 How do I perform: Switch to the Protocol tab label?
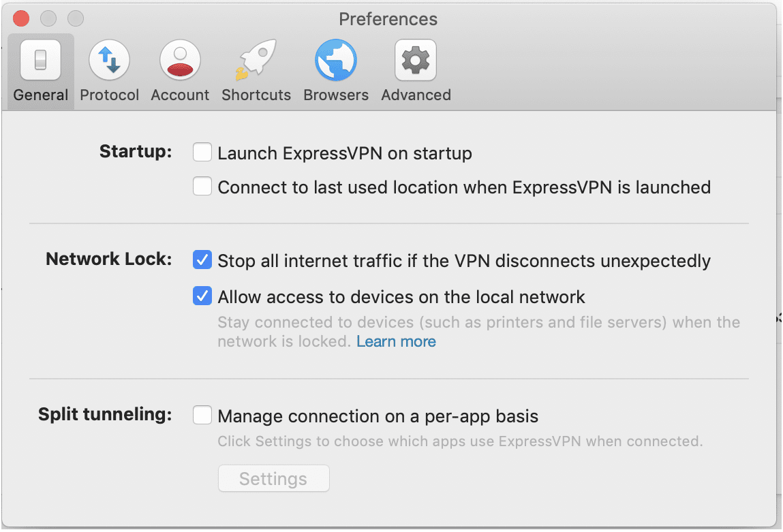click(x=110, y=95)
